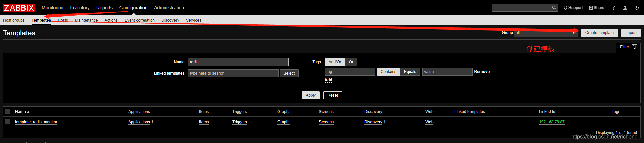Image resolution: width=644 pixels, height=143 pixels.
Task: Click the Apply filter button
Action: (x=311, y=95)
